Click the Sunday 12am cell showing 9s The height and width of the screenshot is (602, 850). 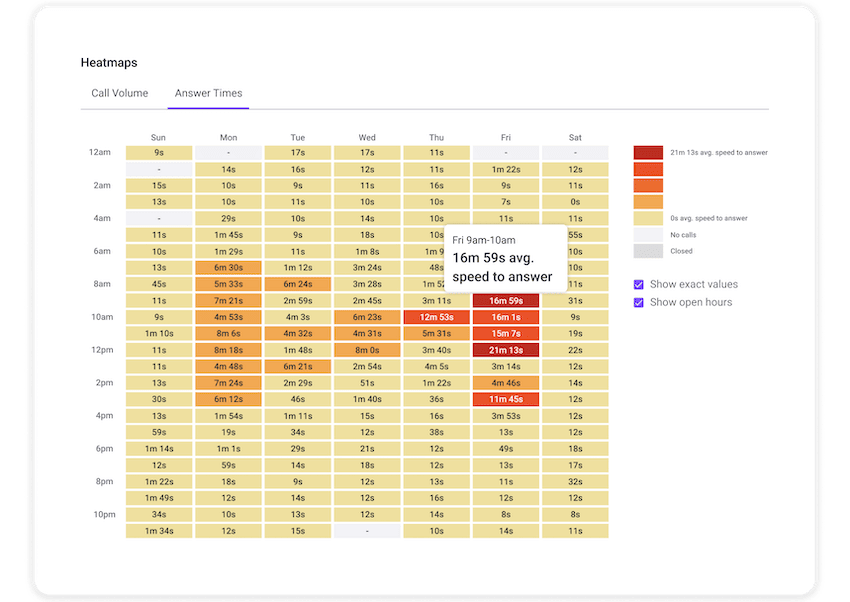click(158, 152)
